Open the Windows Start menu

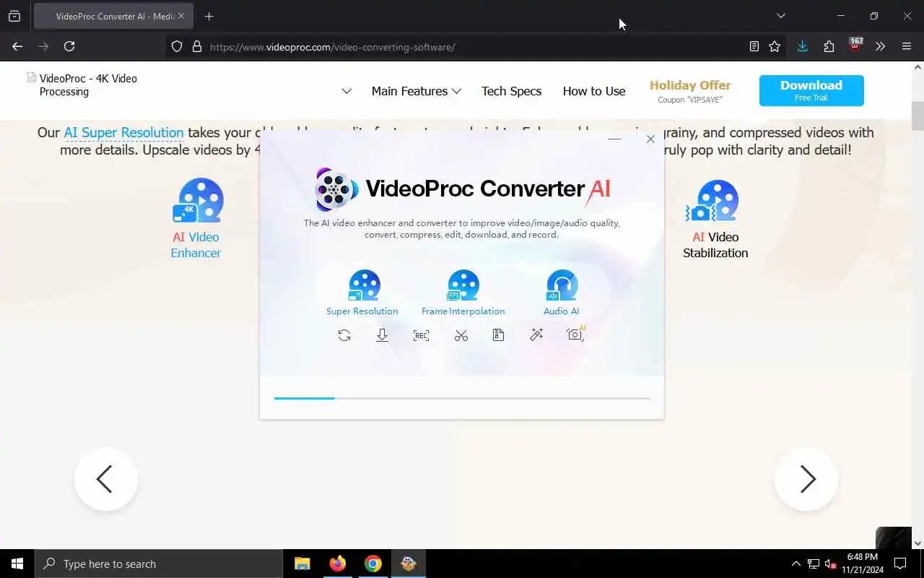tap(17, 564)
